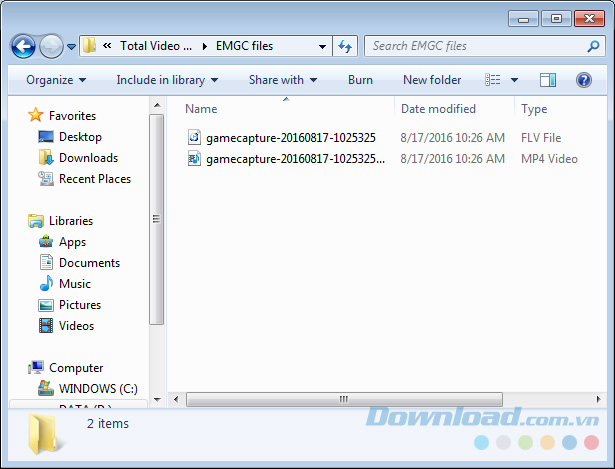Image resolution: width=615 pixels, height=469 pixels.
Task: Open the Downloads folder in Favorites
Action: coord(87,158)
